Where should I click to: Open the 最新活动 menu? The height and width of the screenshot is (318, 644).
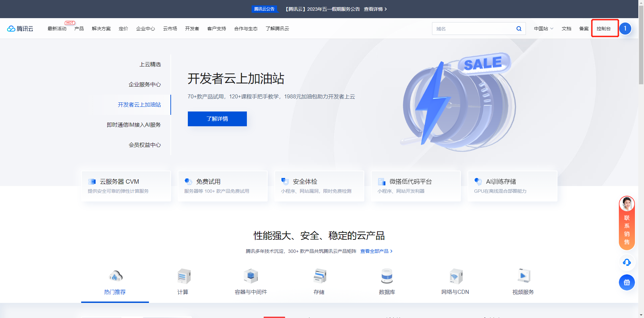tap(57, 29)
